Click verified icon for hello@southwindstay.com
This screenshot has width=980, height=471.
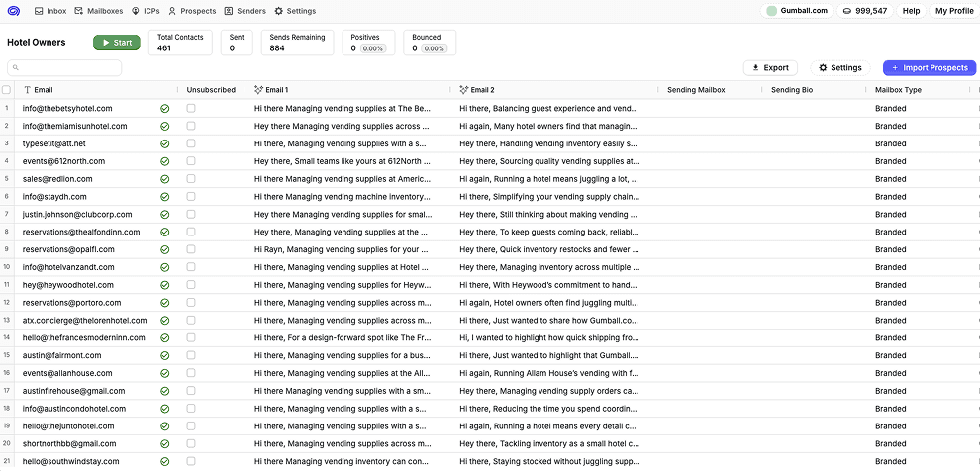[x=165, y=462]
